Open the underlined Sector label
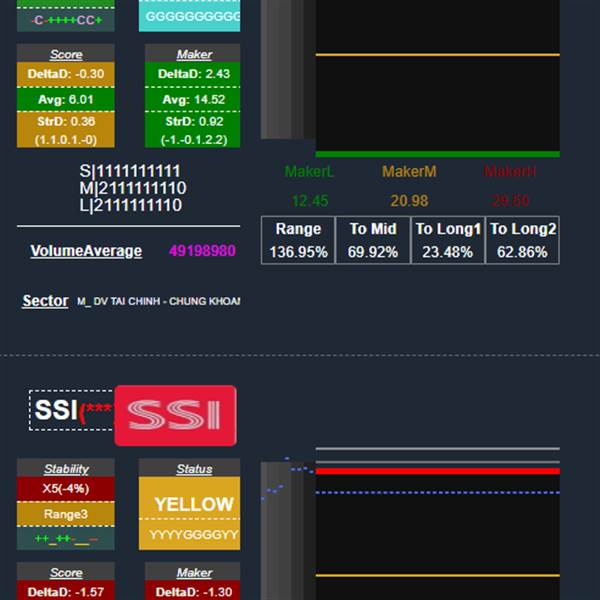 point(45,301)
